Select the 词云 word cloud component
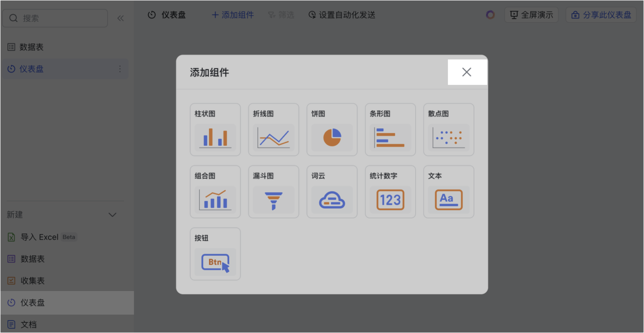The height and width of the screenshot is (333, 644). pyautogui.click(x=332, y=192)
